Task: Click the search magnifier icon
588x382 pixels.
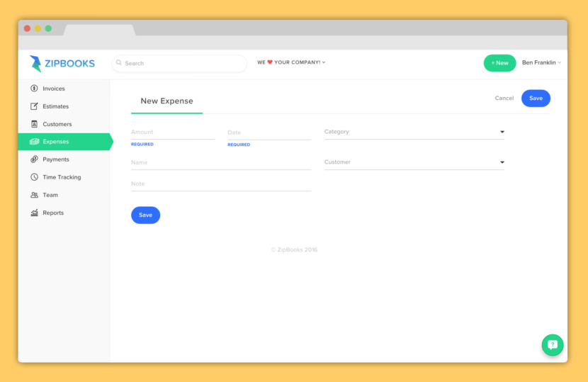Action: point(119,62)
